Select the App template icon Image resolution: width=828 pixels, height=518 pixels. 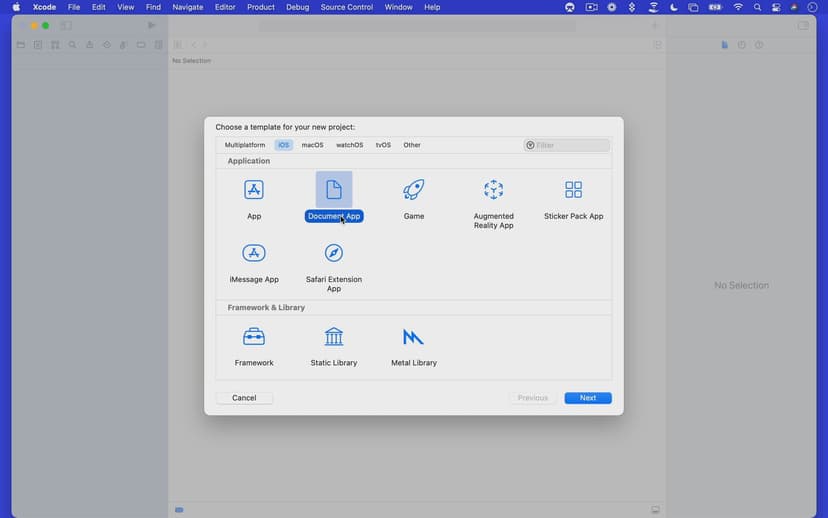pos(254,190)
